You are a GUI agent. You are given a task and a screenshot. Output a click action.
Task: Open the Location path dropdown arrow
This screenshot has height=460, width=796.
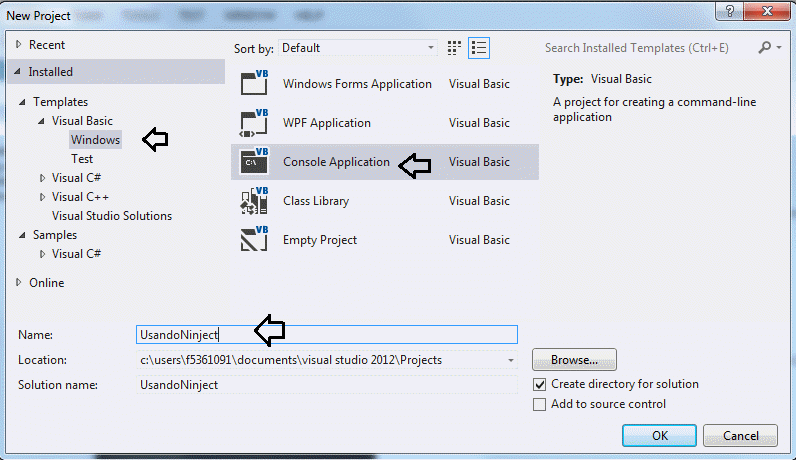click(x=511, y=360)
